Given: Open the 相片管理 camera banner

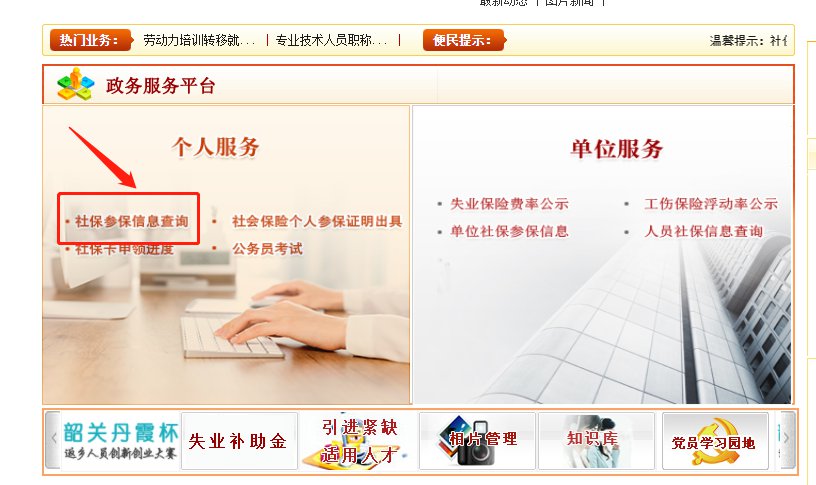Looking at the screenshot, I should 477,441.
